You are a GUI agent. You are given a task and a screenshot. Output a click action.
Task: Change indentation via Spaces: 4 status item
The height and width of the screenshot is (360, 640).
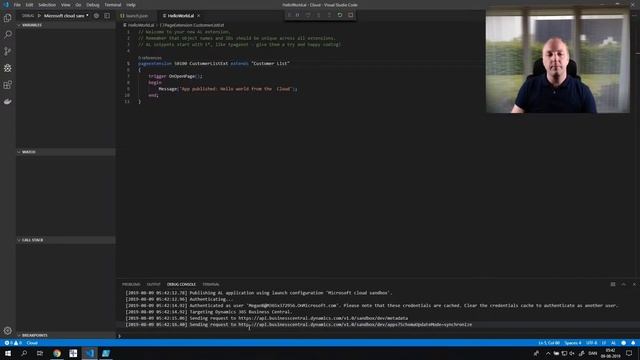573,343
